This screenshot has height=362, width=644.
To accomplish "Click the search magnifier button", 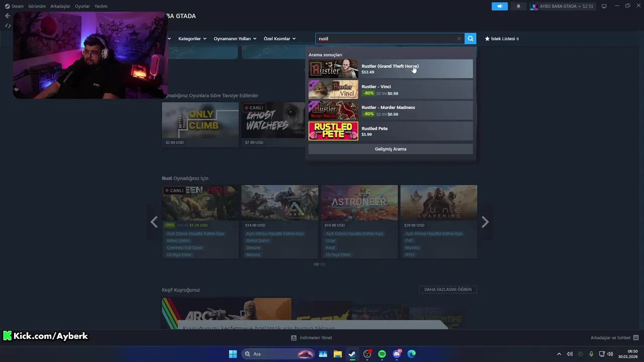I will point(470,39).
